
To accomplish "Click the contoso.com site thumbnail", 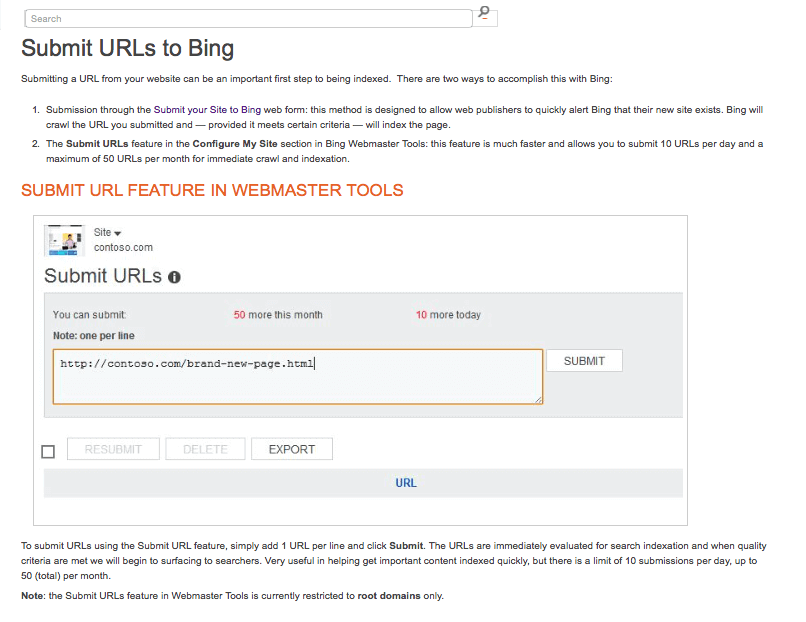I will (64, 241).
